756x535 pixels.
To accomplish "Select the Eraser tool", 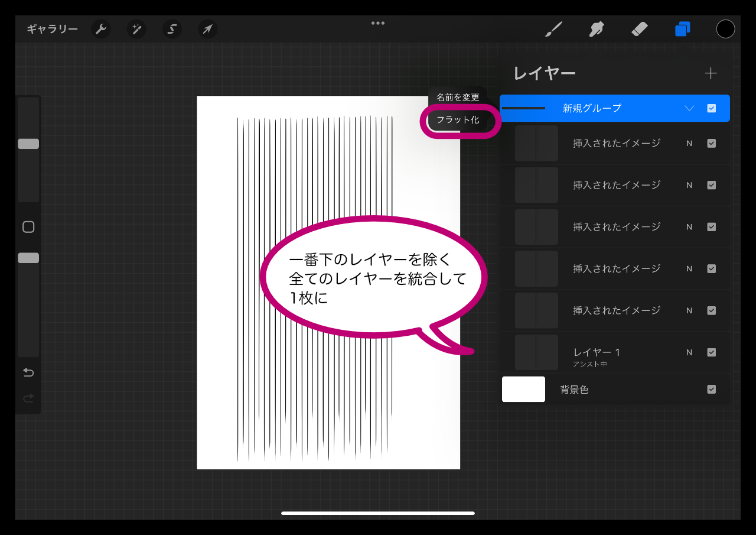I will [x=640, y=29].
